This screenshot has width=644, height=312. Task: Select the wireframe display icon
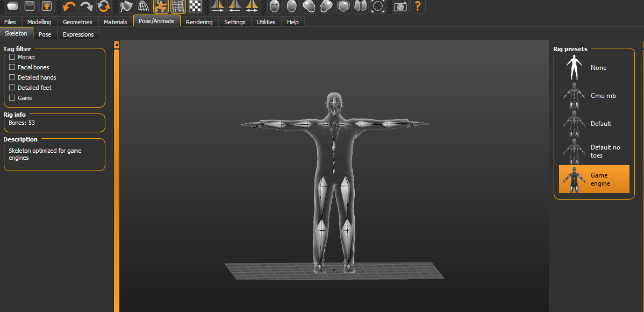coord(177,6)
